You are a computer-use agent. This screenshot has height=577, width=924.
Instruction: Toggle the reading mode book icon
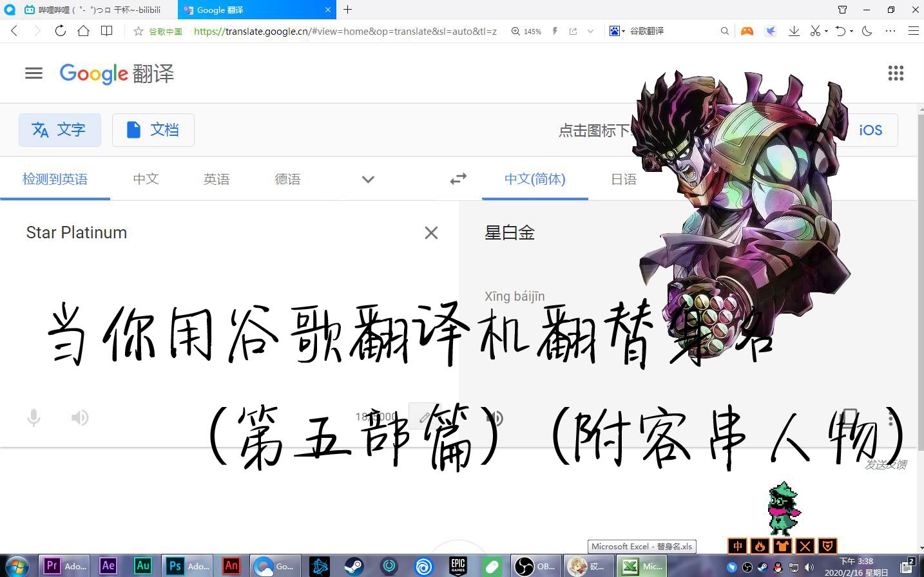click(107, 31)
